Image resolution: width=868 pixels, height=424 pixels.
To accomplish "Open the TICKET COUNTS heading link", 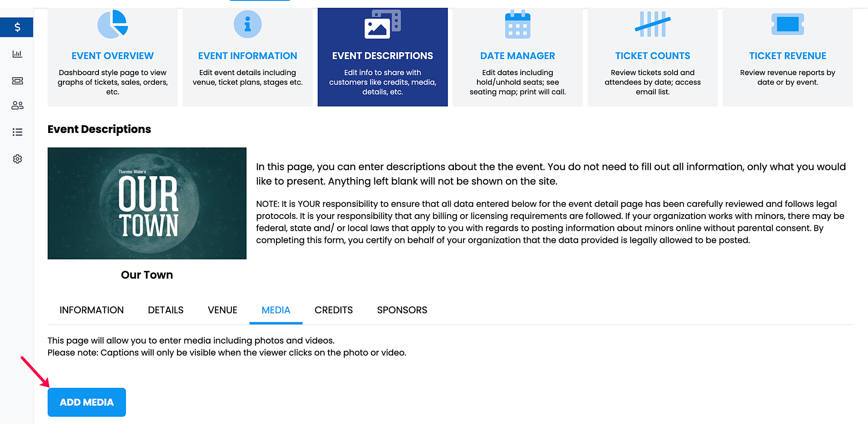I will pos(653,56).
